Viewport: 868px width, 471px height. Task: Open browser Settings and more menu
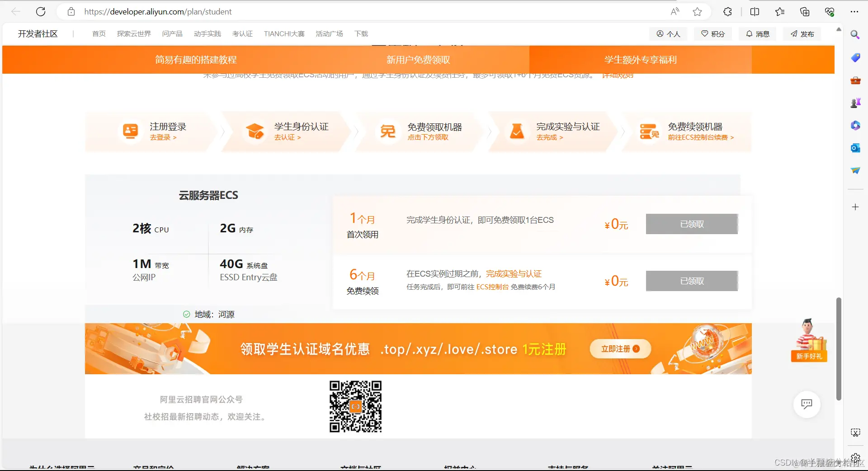854,12
